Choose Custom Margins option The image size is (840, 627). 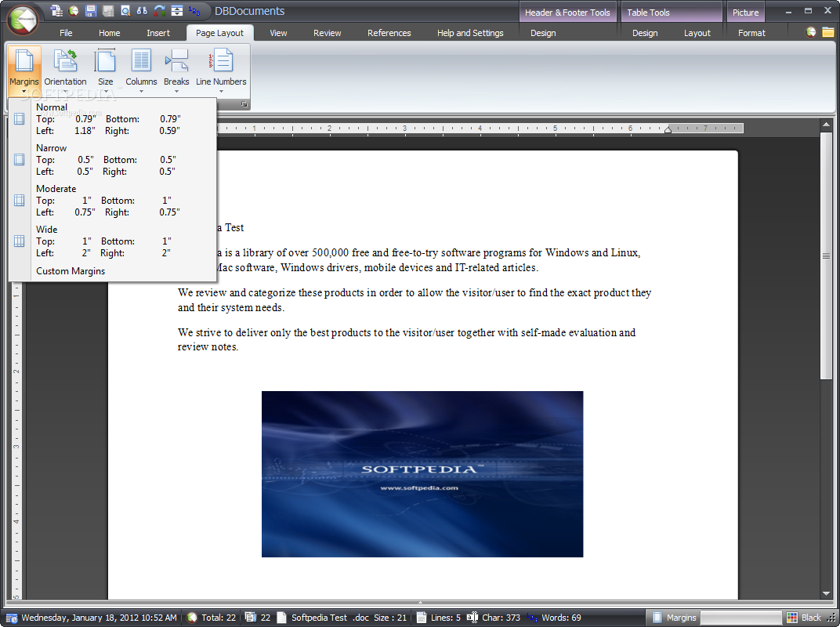pyautogui.click(x=71, y=271)
